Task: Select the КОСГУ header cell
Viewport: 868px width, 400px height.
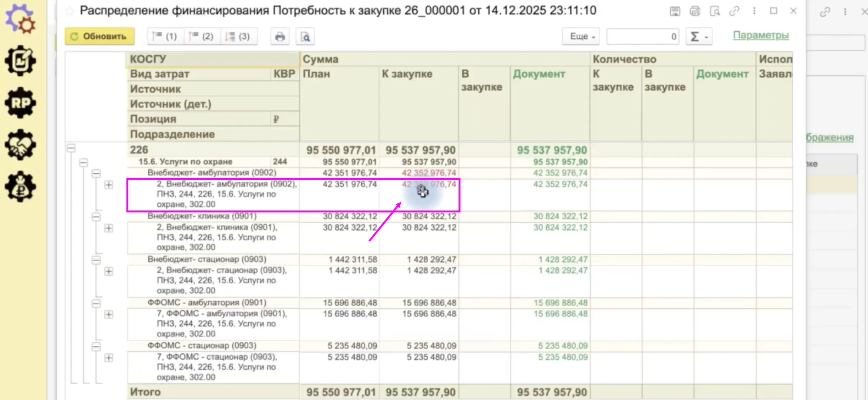Action: [x=213, y=59]
